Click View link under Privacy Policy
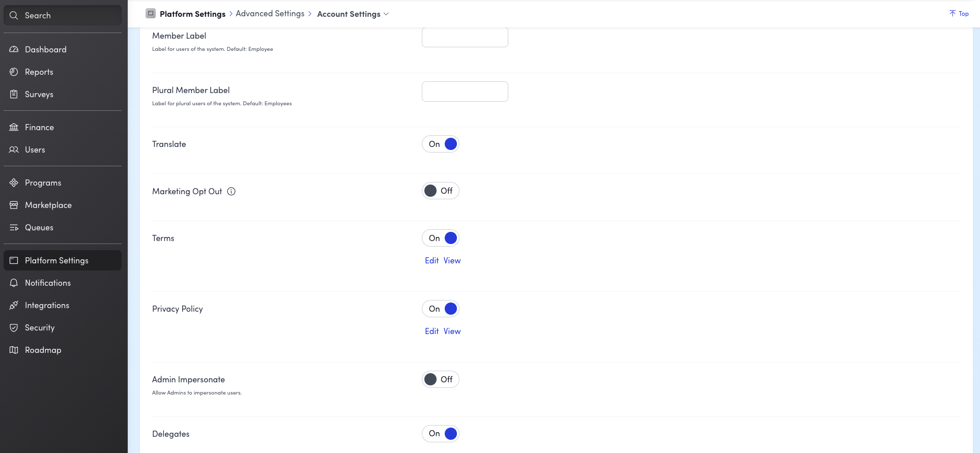The image size is (980, 453). (x=452, y=331)
